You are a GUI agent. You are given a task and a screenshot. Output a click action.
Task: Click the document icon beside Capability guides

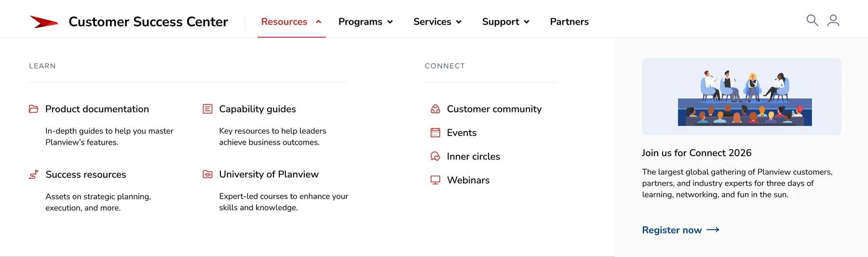pyautogui.click(x=207, y=109)
